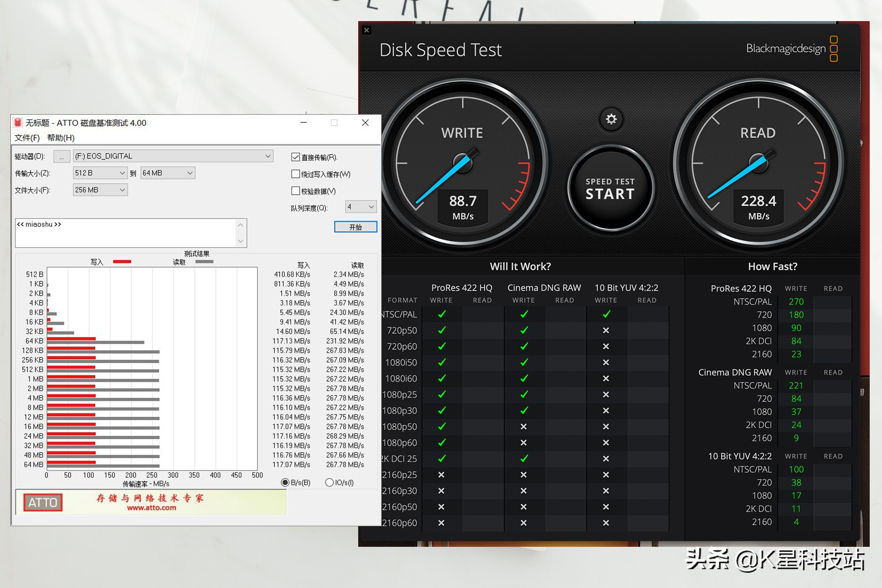The width and height of the screenshot is (882, 588).
Task: Select the IO/s radio button
Action: (x=329, y=483)
